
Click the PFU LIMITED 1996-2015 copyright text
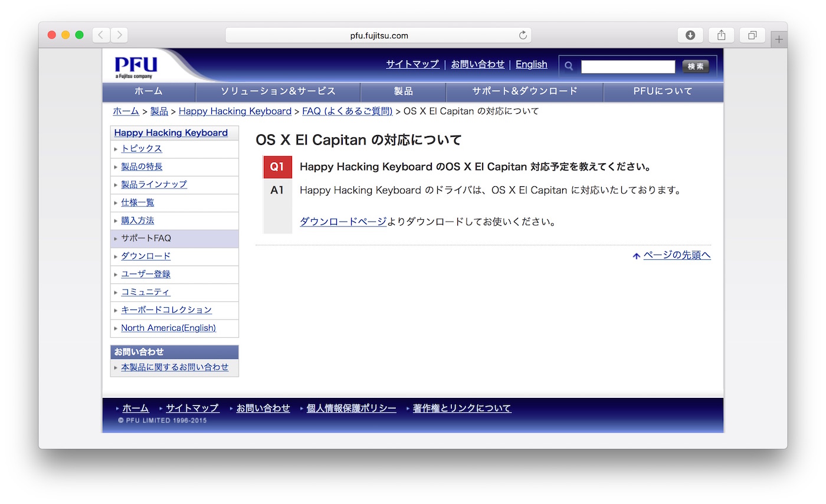[x=162, y=421]
